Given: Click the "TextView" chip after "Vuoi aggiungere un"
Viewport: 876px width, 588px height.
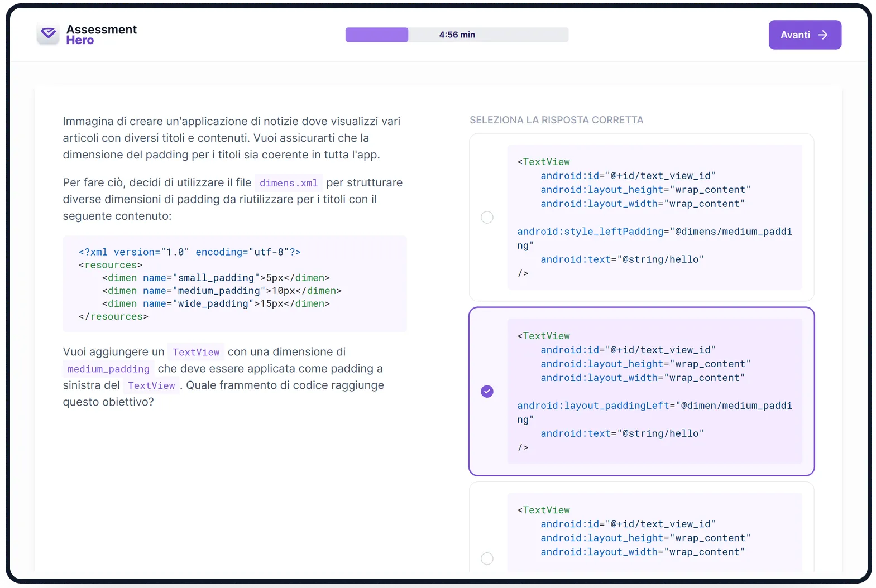Looking at the screenshot, I should pyautogui.click(x=196, y=353).
